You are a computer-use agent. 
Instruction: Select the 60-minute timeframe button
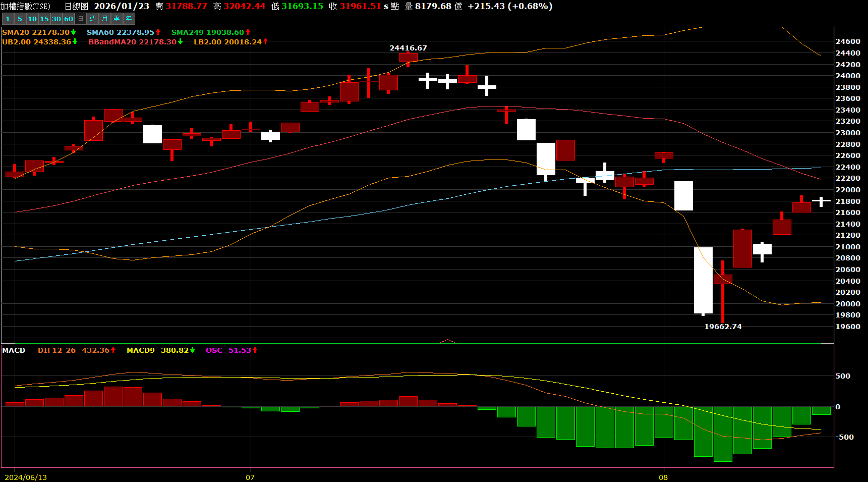(x=69, y=19)
